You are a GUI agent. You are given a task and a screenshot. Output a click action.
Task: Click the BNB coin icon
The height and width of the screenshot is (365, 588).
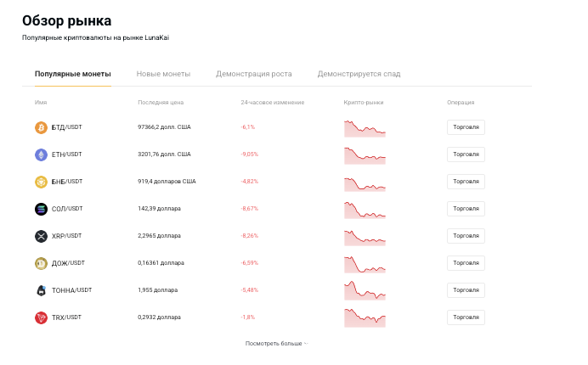41,182
